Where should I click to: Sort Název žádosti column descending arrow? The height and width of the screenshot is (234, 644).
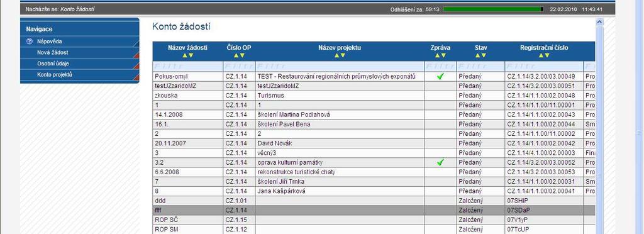[190, 55]
